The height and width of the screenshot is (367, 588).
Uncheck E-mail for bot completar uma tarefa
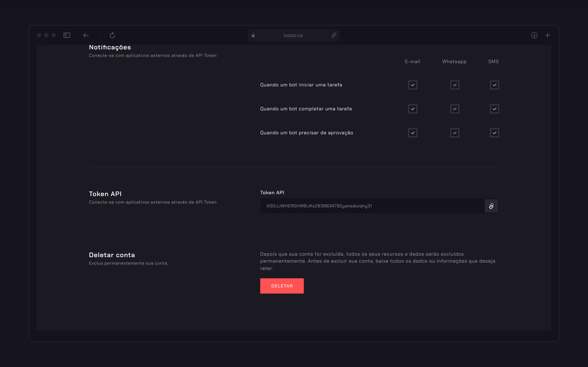point(413,109)
